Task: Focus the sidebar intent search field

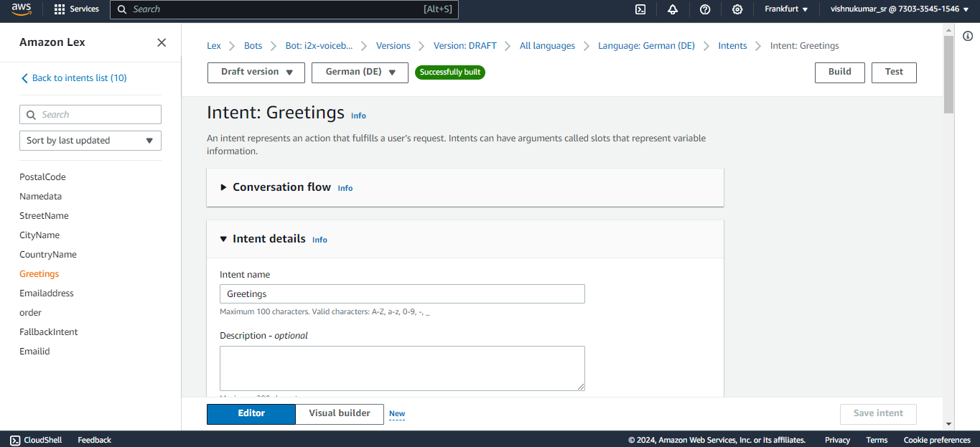Action: click(x=90, y=115)
